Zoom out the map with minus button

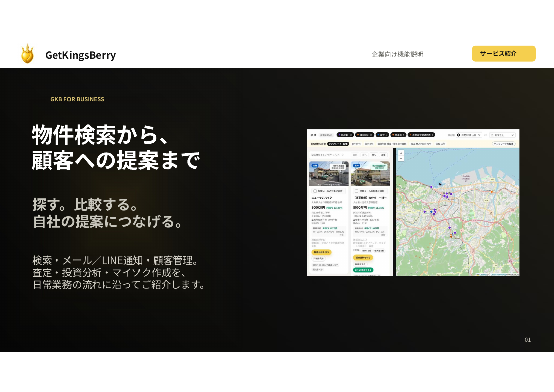point(401,159)
